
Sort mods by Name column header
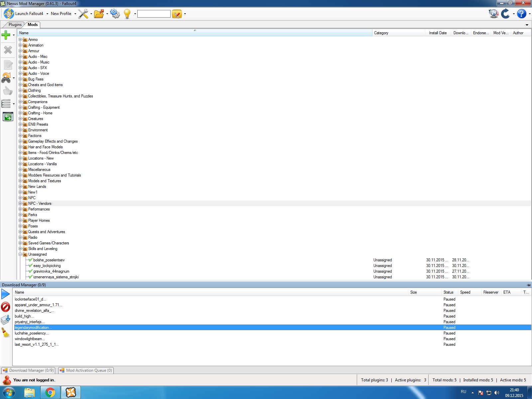195,33
